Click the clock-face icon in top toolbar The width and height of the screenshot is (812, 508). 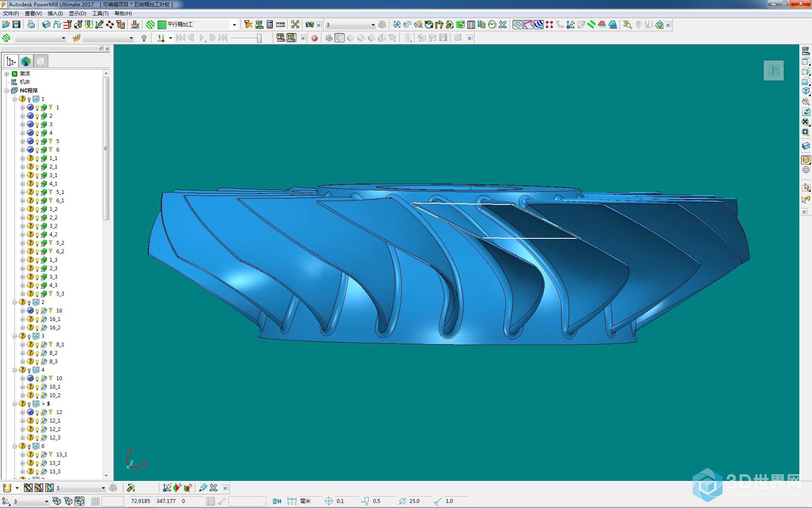[x=492, y=25]
